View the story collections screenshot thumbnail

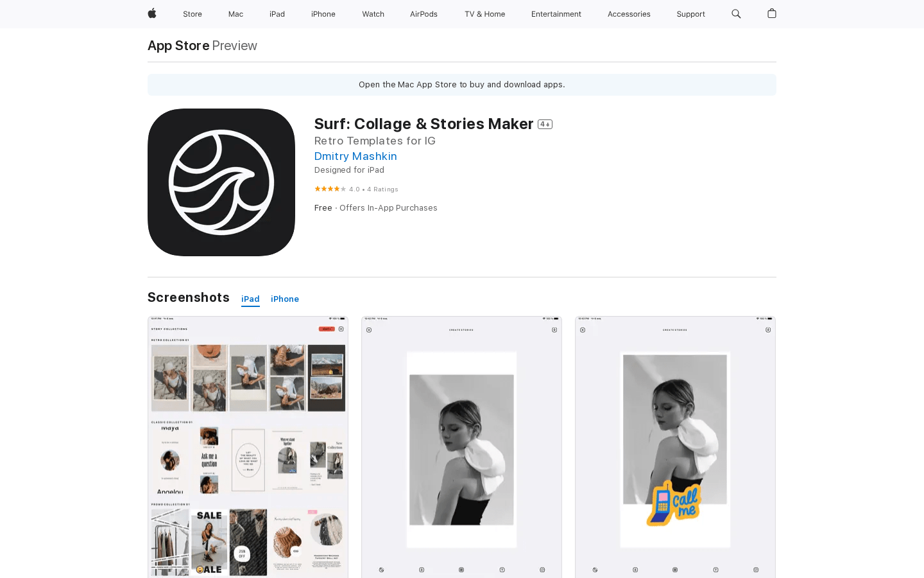(248, 447)
